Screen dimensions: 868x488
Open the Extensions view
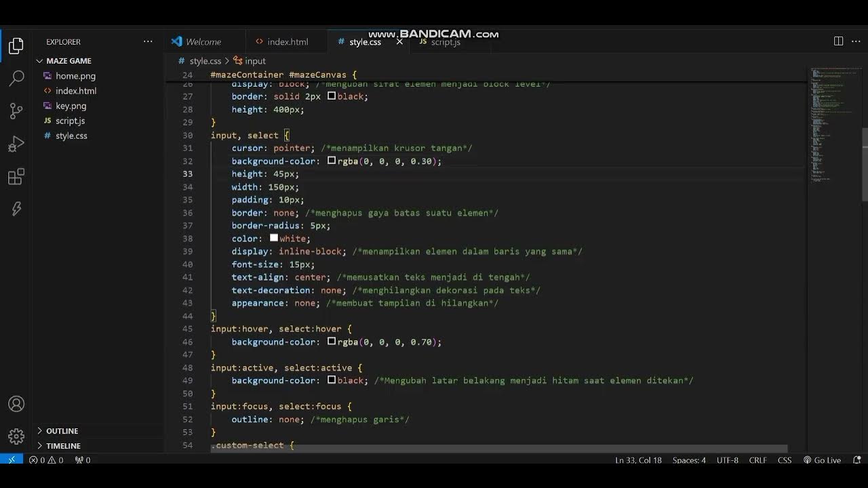click(16, 177)
